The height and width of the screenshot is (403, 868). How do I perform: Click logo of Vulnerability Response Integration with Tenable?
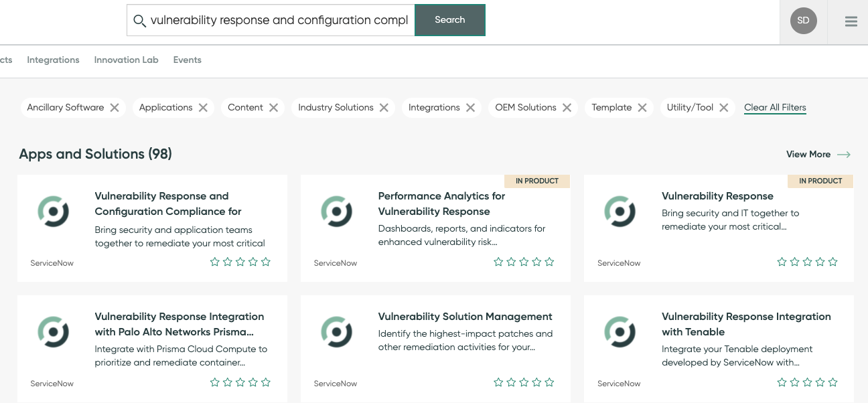(620, 333)
